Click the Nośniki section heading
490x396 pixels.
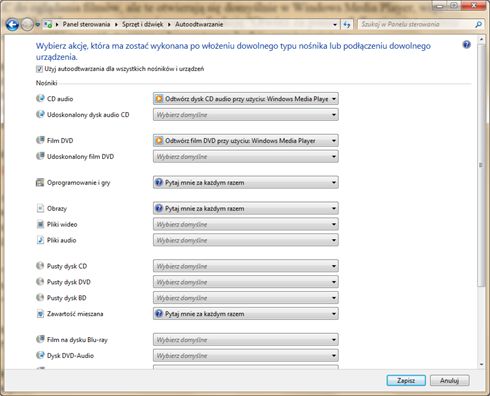tap(47, 83)
